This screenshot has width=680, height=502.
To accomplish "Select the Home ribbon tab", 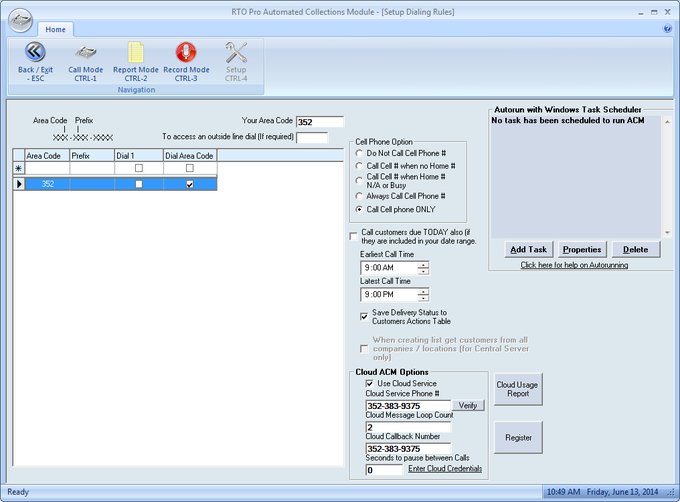I will coord(55,30).
